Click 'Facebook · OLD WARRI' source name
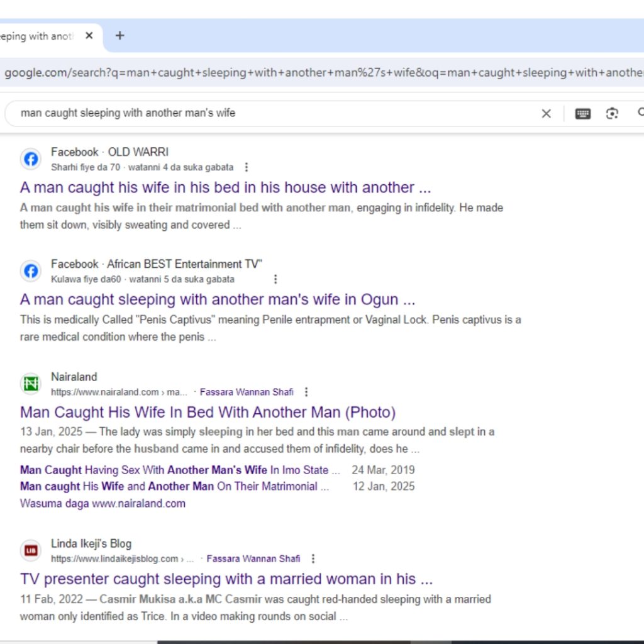This screenshot has height=644, width=644. pyautogui.click(x=109, y=152)
